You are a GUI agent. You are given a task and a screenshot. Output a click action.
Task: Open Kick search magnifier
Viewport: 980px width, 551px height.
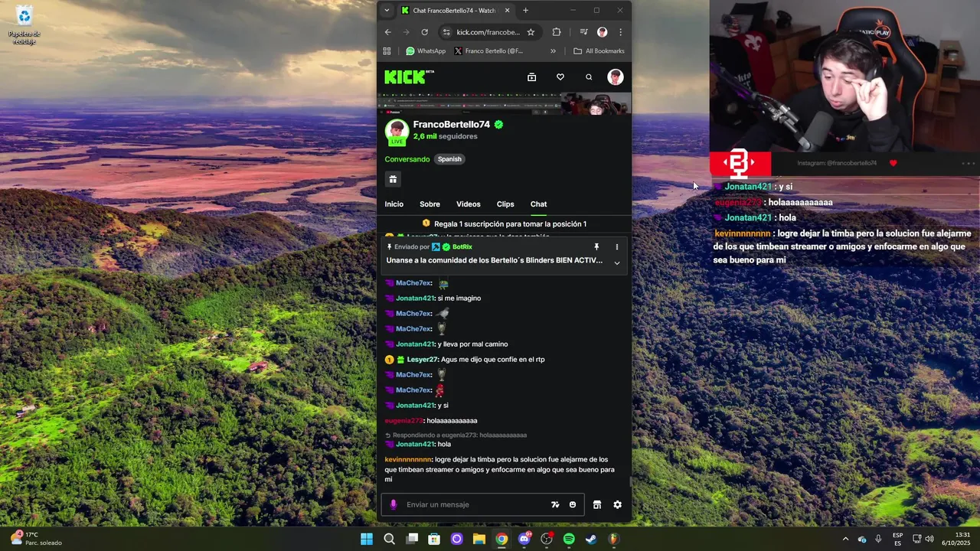click(589, 77)
